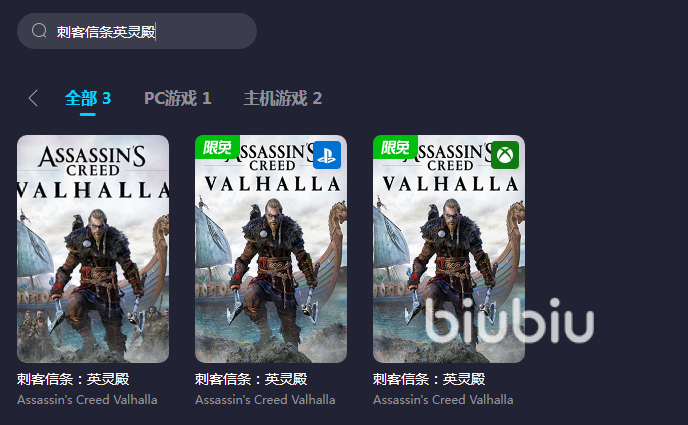Click second 刺客信条：英灵殿 title under PlayStation cover
This screenshot has width=688, height=425.
point(251,379)
